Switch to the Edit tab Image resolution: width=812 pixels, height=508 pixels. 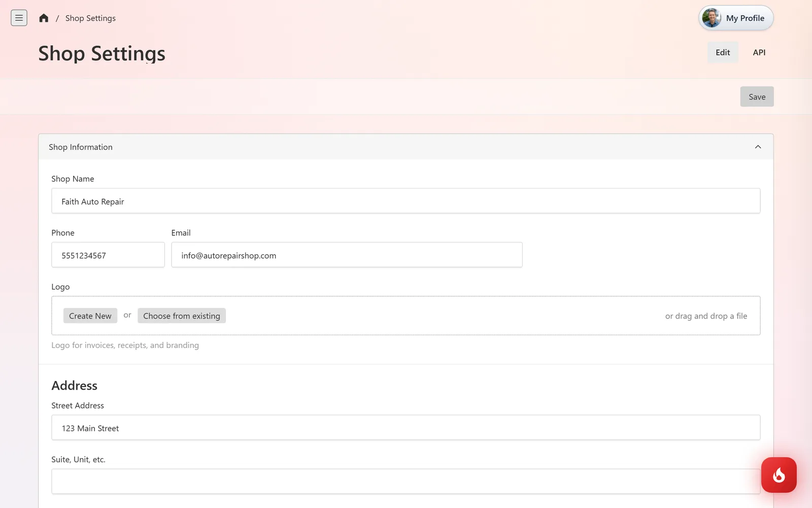coord(723,52)
